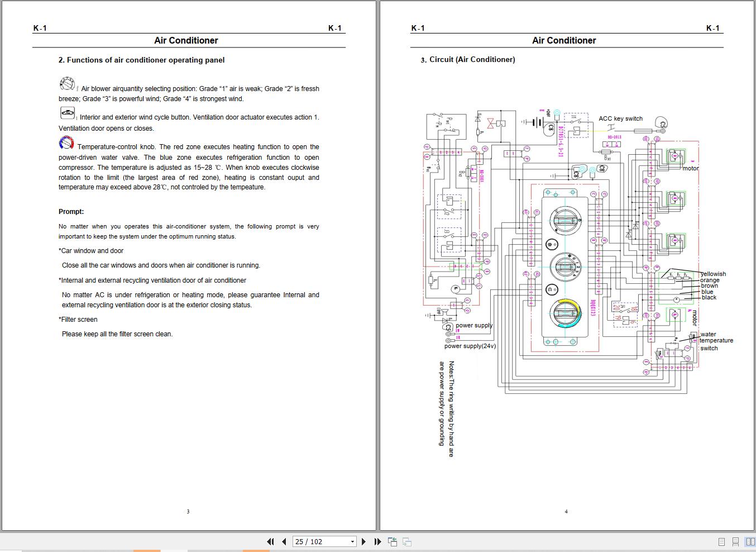This screenshot has height=552, width=756.
Task: Switch to single page view
Action: coord(721,542)
